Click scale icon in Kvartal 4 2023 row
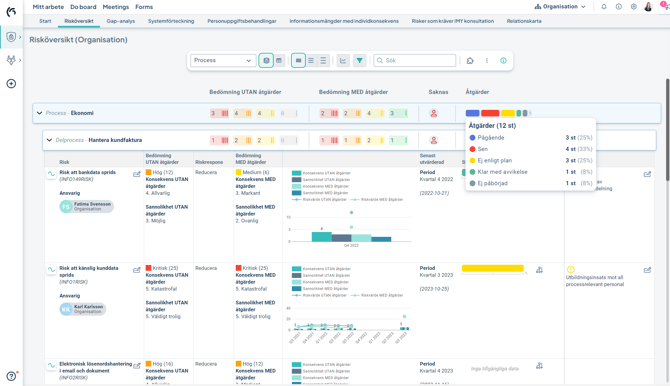The width and height of the screenshot is (670, 386). (x=540, y=365)
